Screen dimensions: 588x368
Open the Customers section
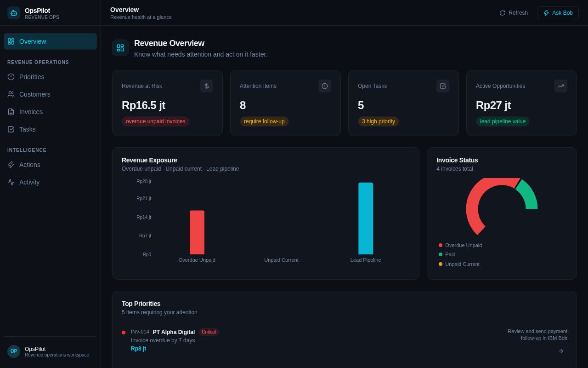51,94
